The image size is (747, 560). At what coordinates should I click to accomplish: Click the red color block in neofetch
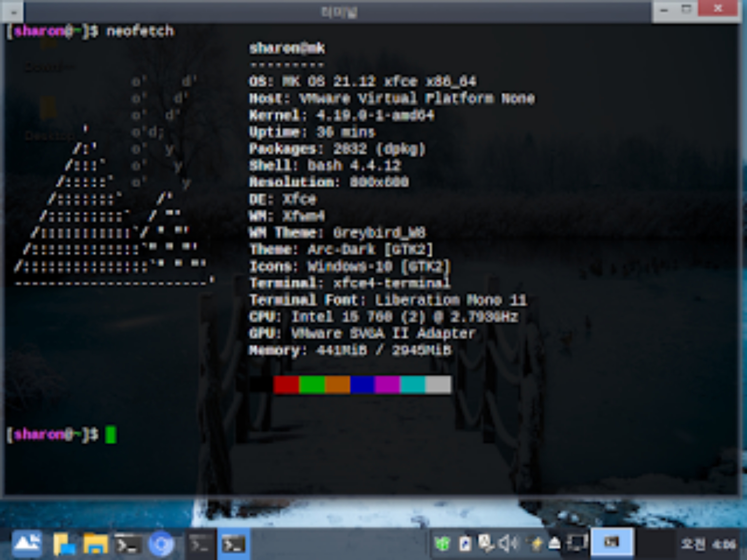(x=286, y=385)
